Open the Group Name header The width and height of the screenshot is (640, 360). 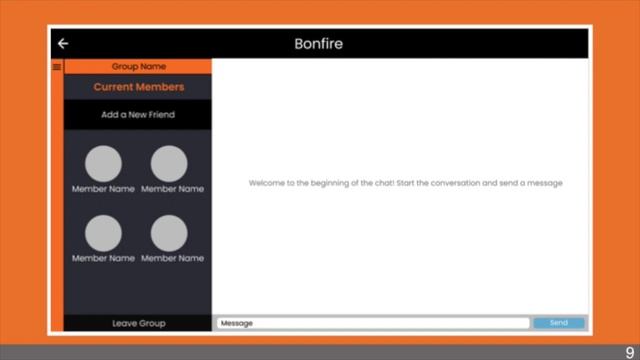click(138, 67)
